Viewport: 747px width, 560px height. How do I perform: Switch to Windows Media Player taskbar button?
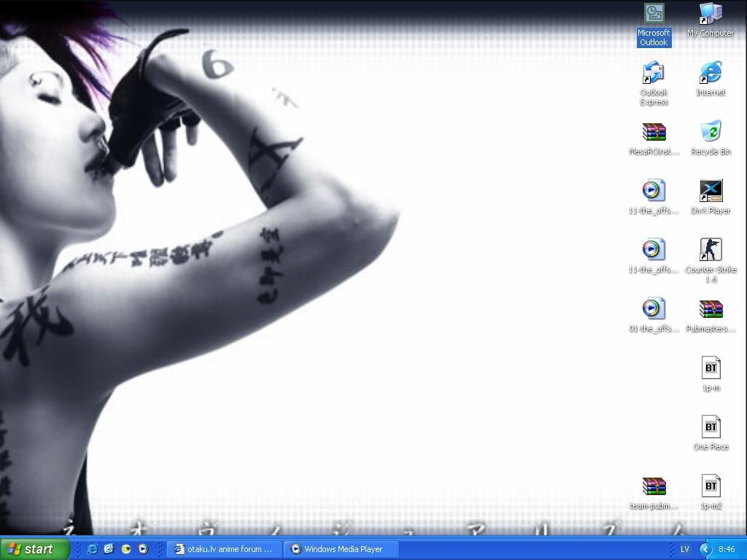pyautogui.click(x=341, y=549)
